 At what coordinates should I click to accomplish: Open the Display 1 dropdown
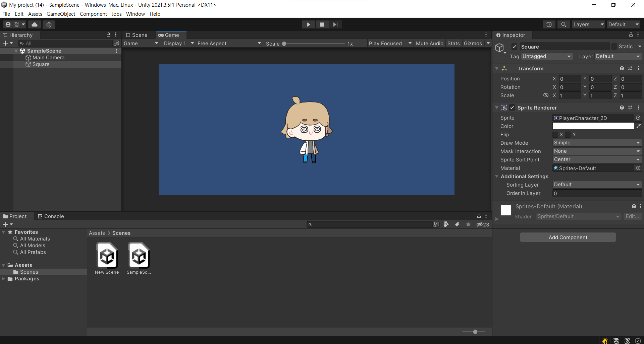(x=178, y=44)
